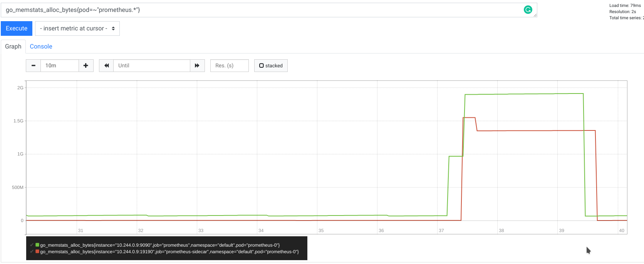The image size is (644, 264).
Task: Click the Resolution: 2s text
Action: [x=623, y=12]
